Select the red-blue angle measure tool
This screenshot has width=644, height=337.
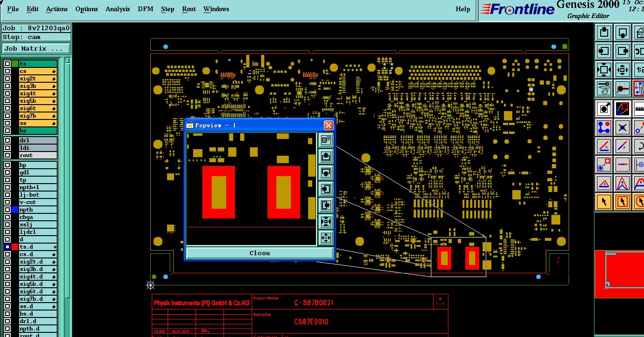(x=604, y=145)
